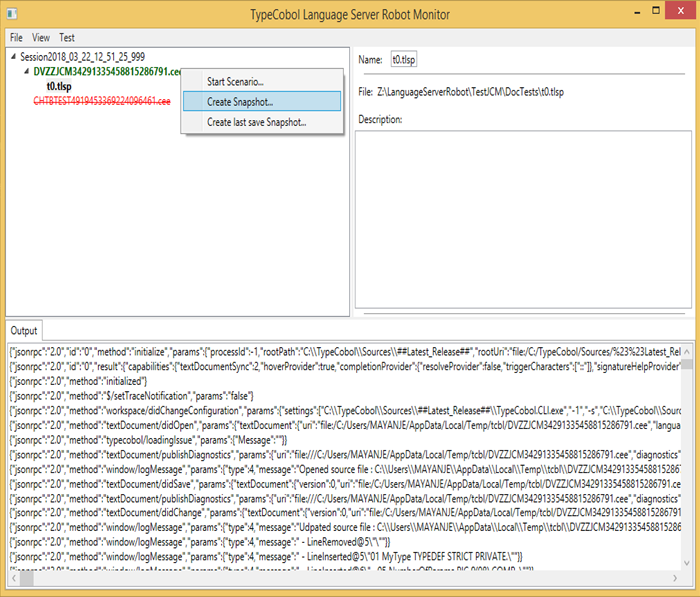Maximize the Robot Monitor window
Viewport: 700px width, 597px height.
(656, 11)
